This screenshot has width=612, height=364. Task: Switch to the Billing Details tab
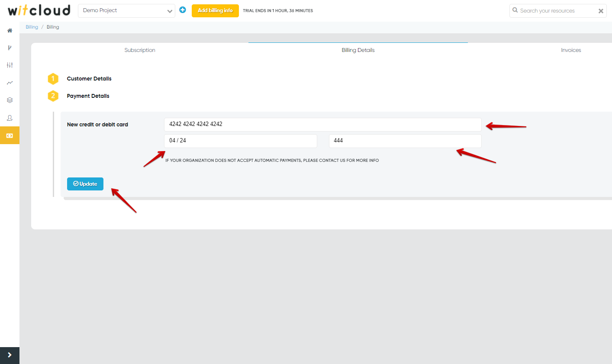[358, 50]
